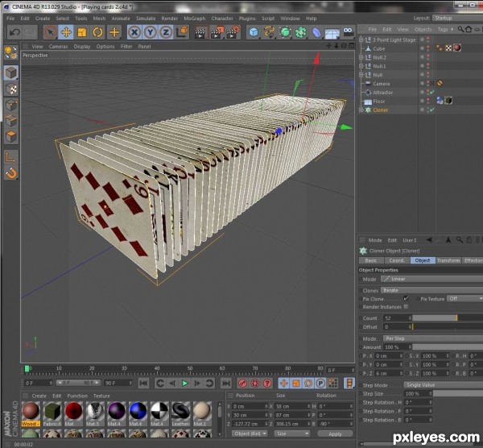Image resolution: width=483 pixels, height=448 pixels.
Task: Expand Null.2 in object tree
Action: [x=361, y=57]
